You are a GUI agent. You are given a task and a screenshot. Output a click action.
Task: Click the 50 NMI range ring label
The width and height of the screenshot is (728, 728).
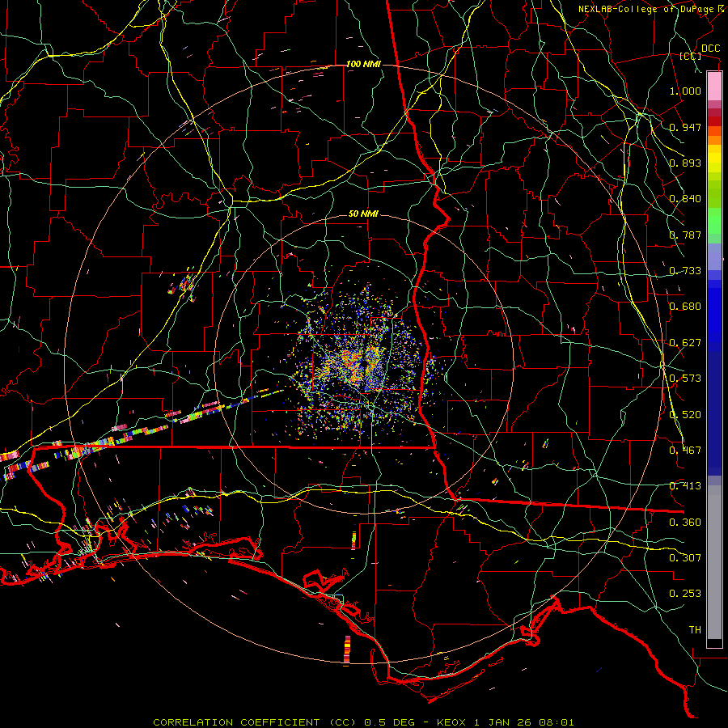tap(363, 214)
